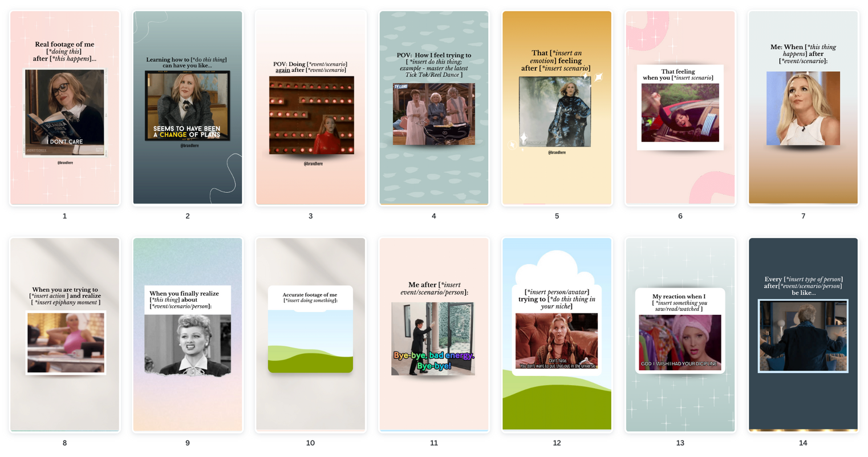This screenshot has height=457, width=868.
Task: Click the 'I DON'T CARE' caption on page 1
Action: pos(66,141)
